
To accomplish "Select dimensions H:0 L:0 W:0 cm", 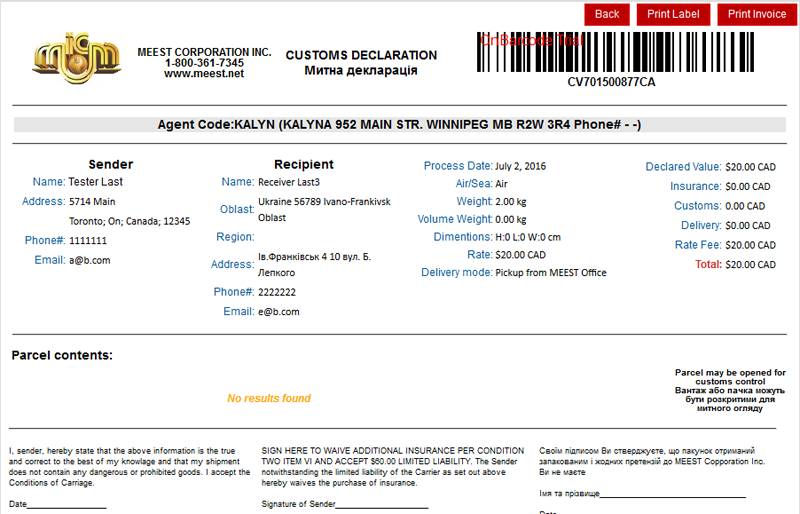I will pyautogui.click(x=528, y=237).
